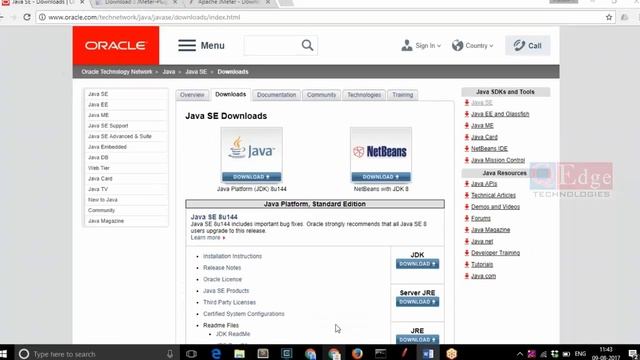Screen dimensions: 640x360
Task: Click the search magnifier icon
Action: (307, 45)
